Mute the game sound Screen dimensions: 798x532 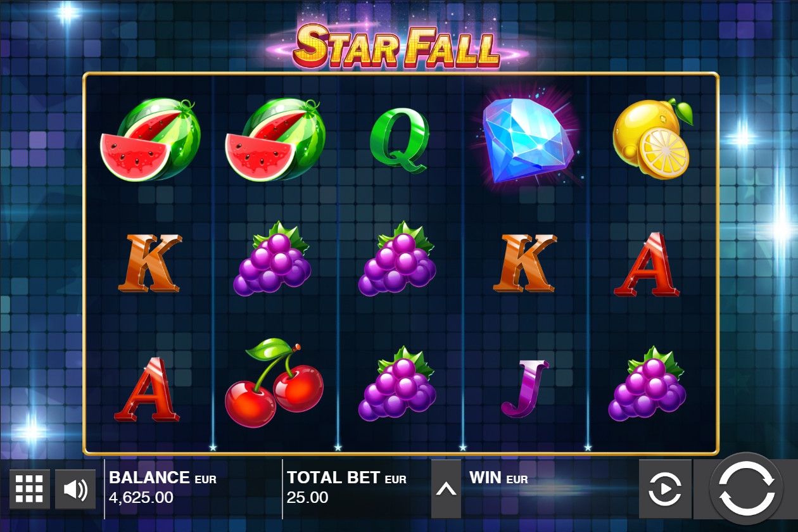point(75,489)
